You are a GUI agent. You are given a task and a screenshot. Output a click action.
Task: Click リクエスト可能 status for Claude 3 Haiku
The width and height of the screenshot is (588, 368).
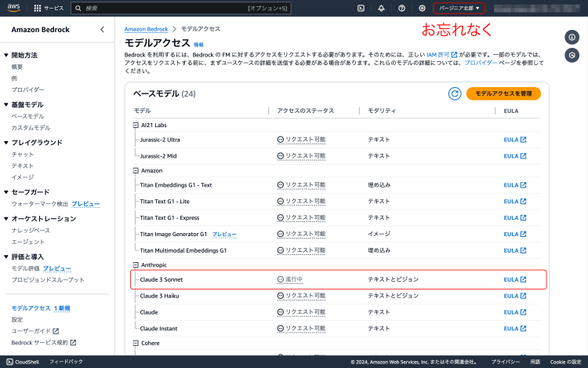coord(301,296)
